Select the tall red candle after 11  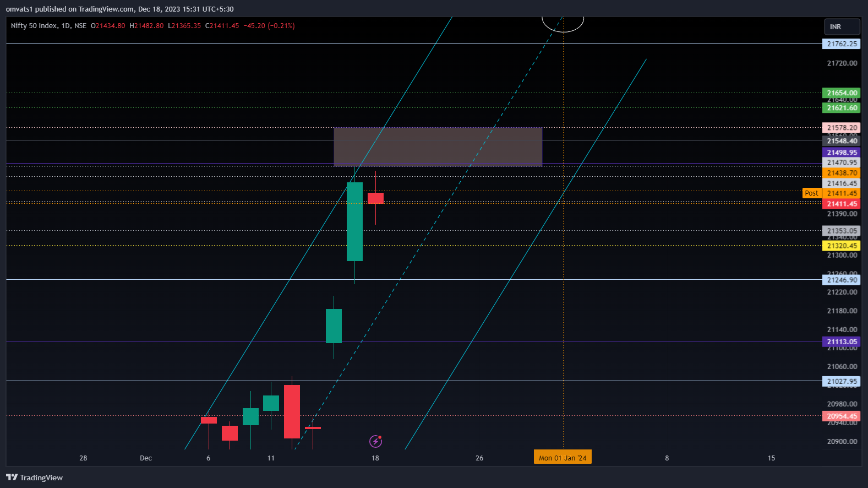tap(292, 411)
